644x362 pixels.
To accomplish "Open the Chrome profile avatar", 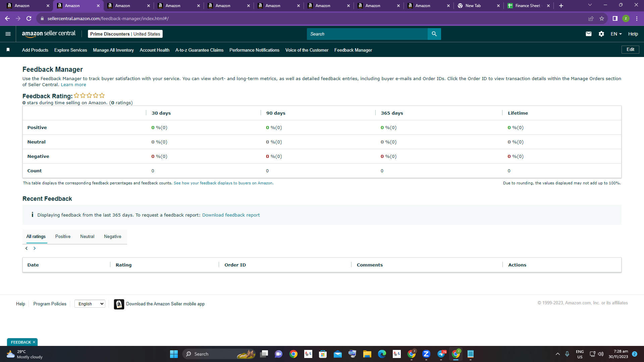I will [626, 18].
